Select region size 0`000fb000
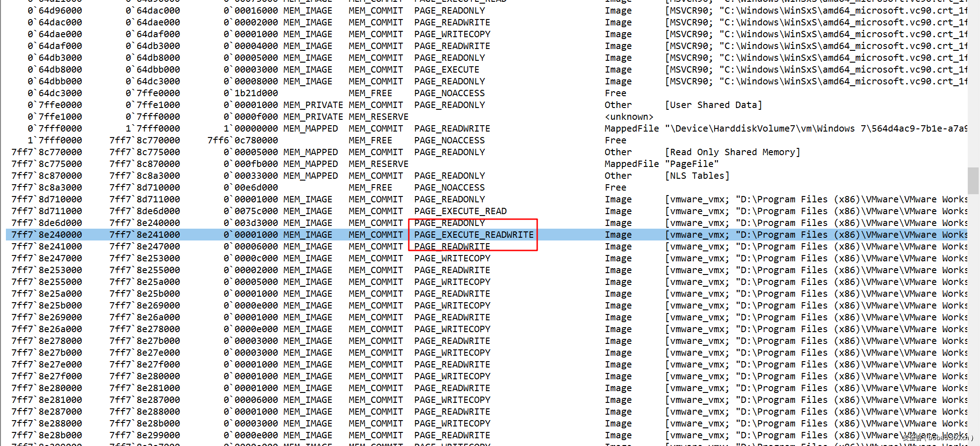This screenshot has width=980, height=446. [251, 164]
